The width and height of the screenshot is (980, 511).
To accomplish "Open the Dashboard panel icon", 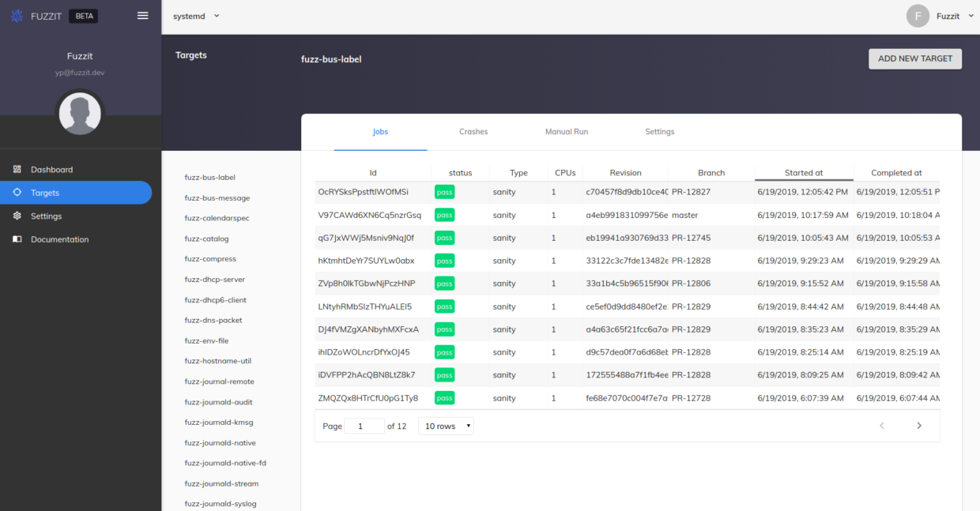I will pyautogui.click(x=15, y=169).
